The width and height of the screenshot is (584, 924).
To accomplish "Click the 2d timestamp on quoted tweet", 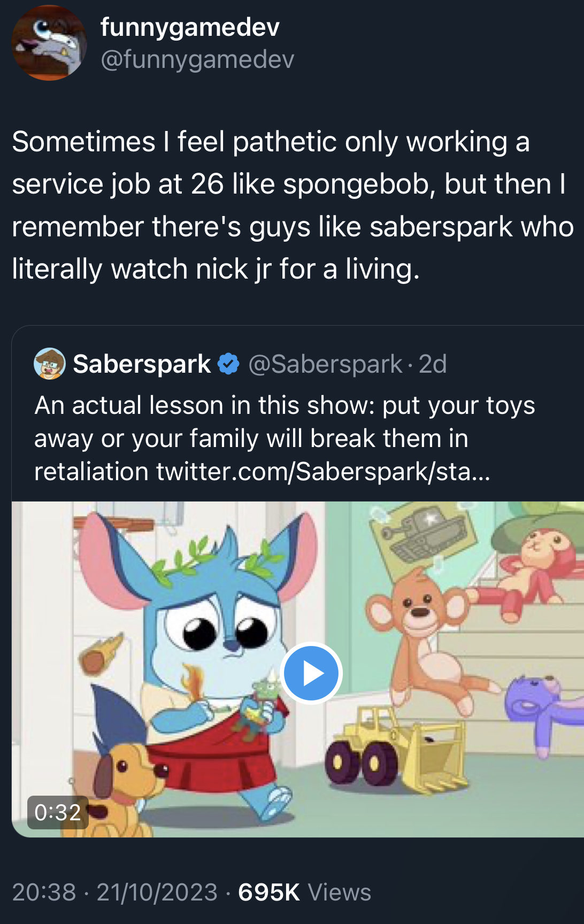I will pyautogui.click(x=432, y=364).
